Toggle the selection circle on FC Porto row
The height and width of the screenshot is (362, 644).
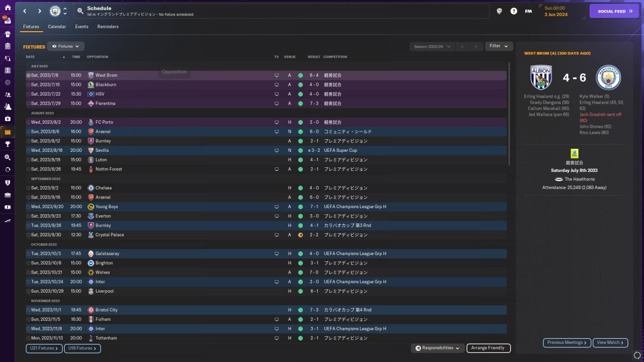coord(29,122)
